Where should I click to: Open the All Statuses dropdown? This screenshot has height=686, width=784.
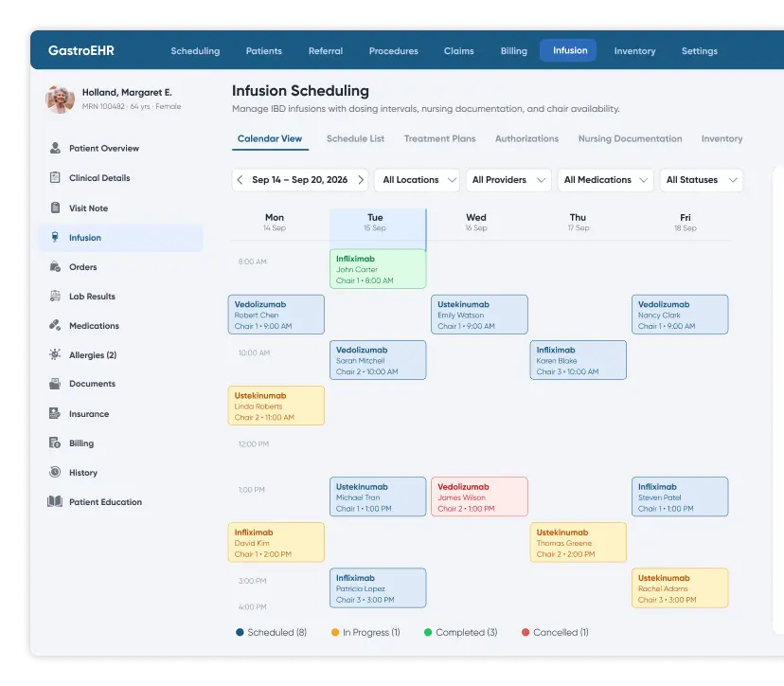tap(702, 180)
